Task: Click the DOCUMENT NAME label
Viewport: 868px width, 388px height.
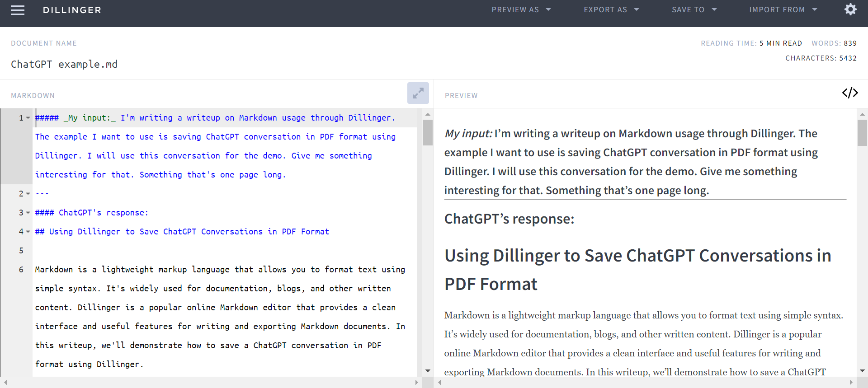Action: point(44,43)
